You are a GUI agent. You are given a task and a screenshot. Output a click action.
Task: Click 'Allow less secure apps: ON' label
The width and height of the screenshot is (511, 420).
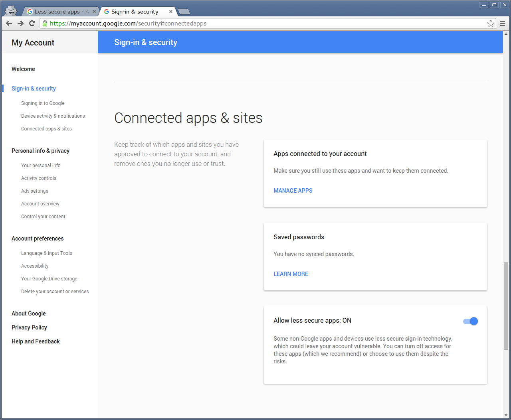(x=312, y=321)
